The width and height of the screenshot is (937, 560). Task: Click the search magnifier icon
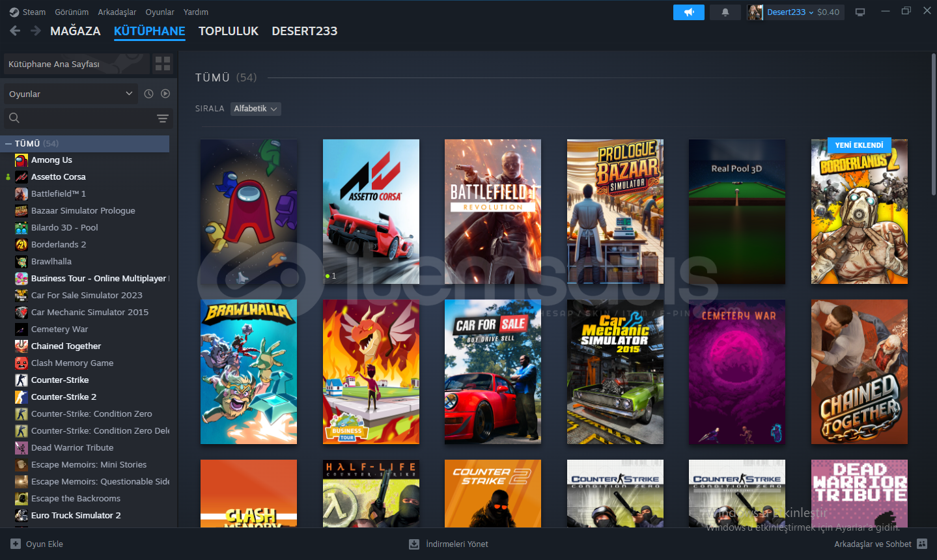tap(14, 118)
